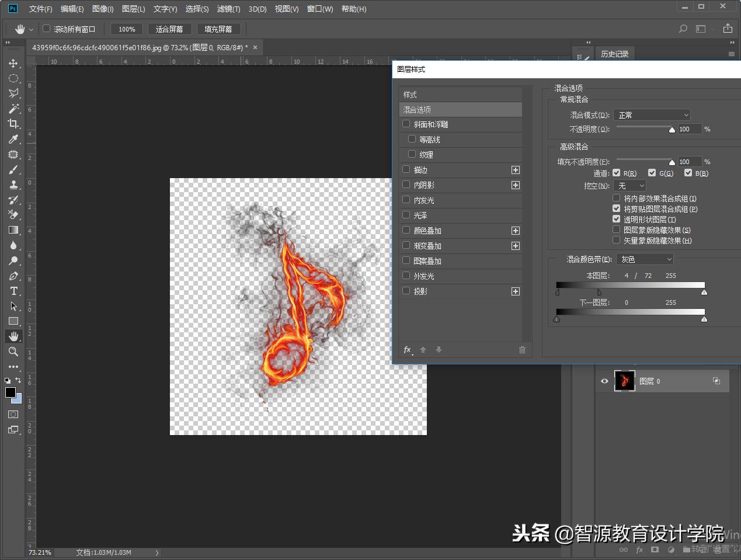741x560 pixels.
Task: Switch to the 历史记录 panel tab
Action: tap(614, 54)
